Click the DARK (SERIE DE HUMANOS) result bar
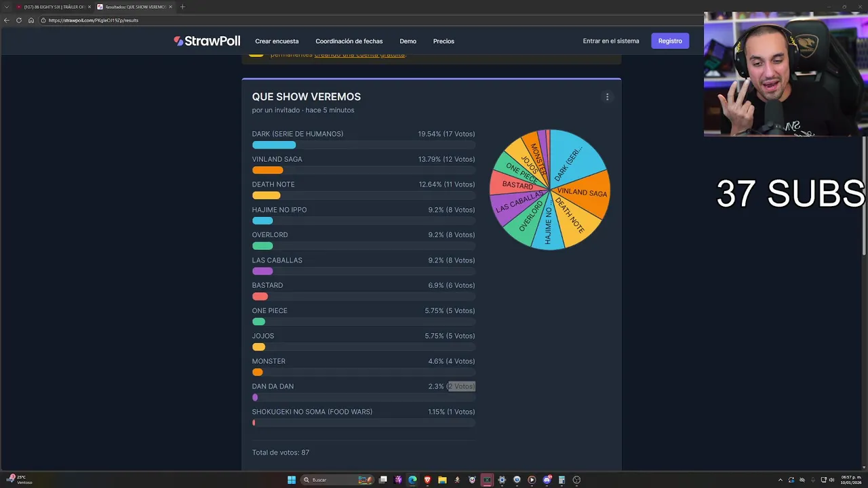The width and height of the screenshot is (868, 488). coord(274,145)
